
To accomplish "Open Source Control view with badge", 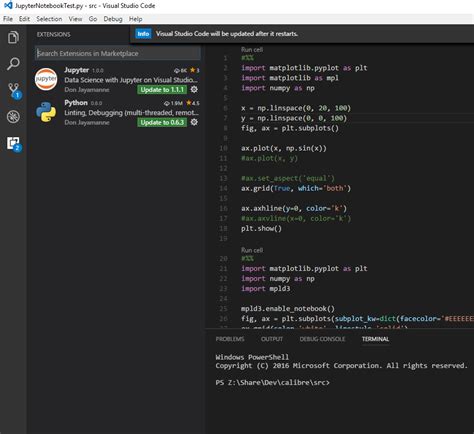I will (14, 91).
